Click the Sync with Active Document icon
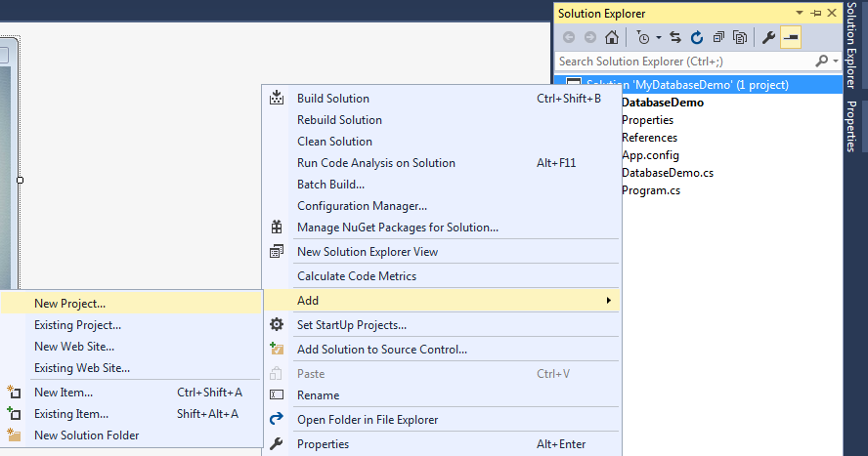The image size is (868, 456). click(x=674, y=38)
